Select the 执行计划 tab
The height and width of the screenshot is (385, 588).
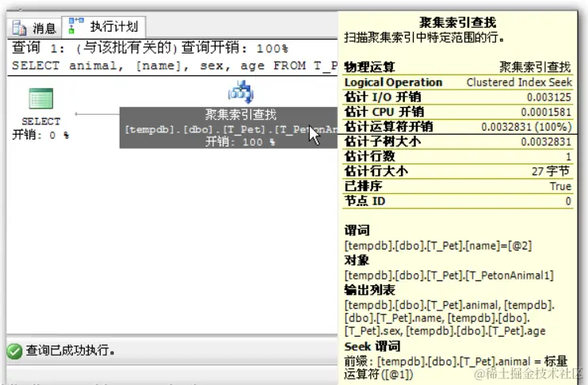pos(104,27)
